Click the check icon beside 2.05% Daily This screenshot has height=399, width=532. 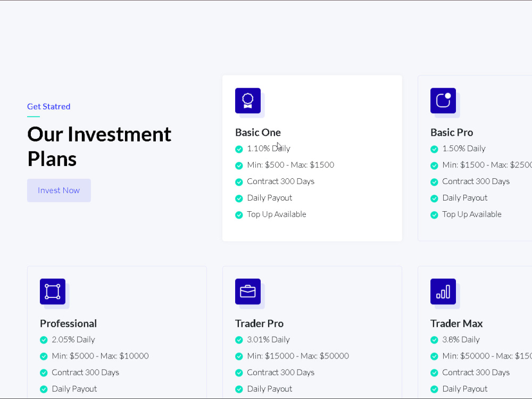point(44,340)
